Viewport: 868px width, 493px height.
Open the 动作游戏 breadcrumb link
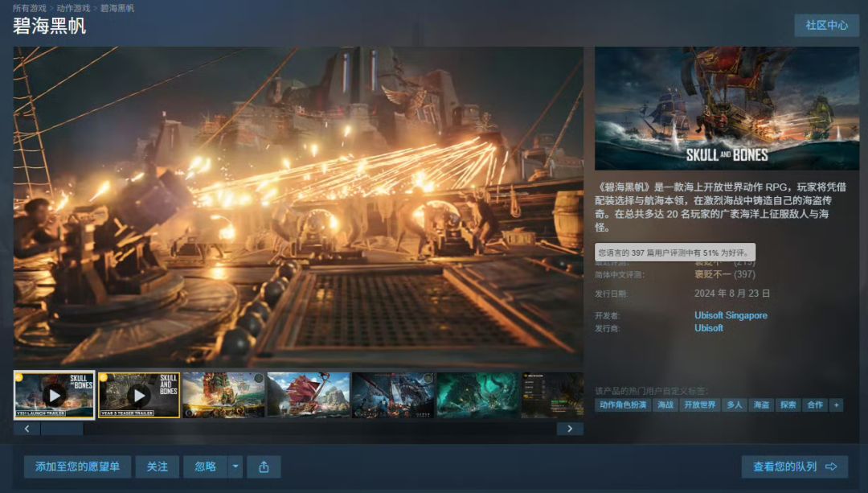pyautogui.click(x=73, y=8)
